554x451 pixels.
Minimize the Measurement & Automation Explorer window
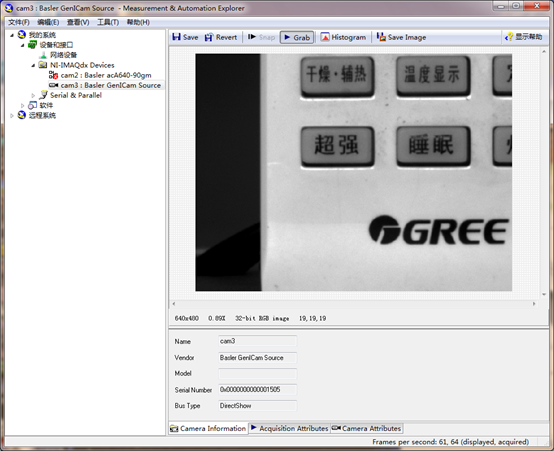point(501,6)
